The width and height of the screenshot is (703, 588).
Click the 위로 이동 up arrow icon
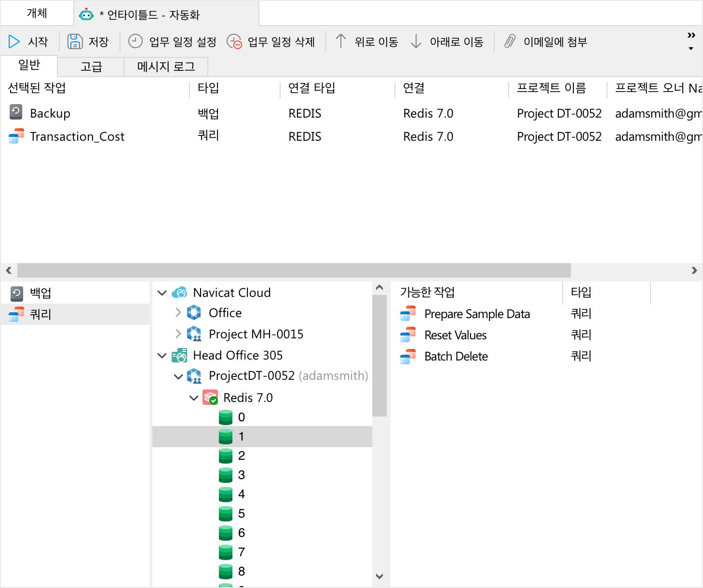(x=341, y=41)
